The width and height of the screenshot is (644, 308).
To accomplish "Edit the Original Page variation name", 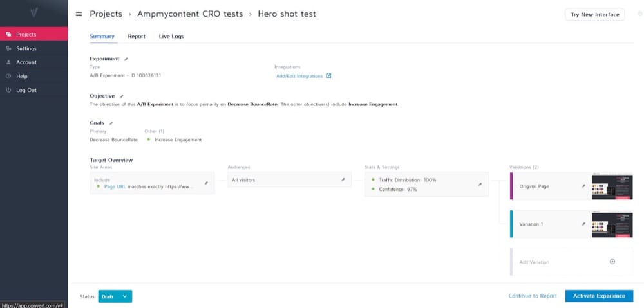I will click(x=583, y=186).
